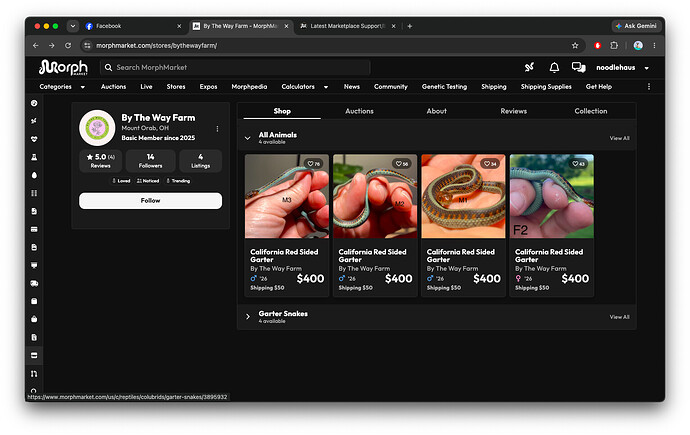The height and width of the screenshot is (435, 690).
Task: Collapse the All Animals section
Action: coord(247,138)
